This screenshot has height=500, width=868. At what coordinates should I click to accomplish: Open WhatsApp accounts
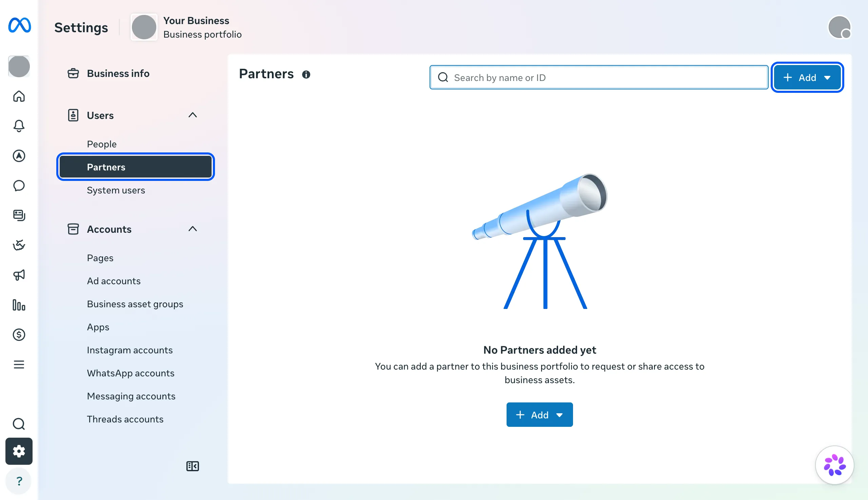[131, 373]
